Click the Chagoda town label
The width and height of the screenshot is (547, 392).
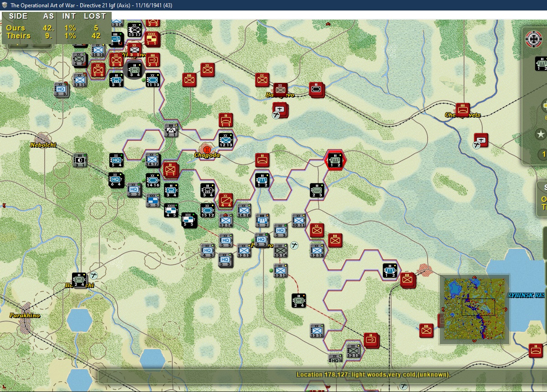click(x=207, y=155)
